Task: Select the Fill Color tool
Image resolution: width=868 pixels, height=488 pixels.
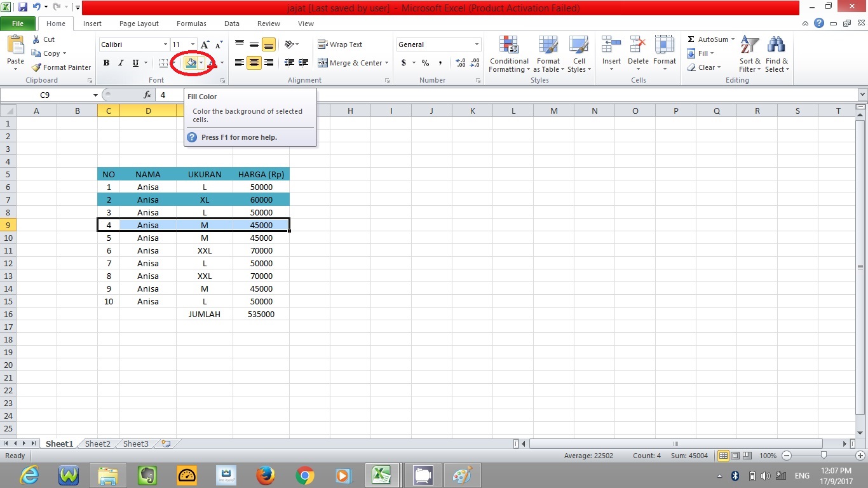Action: click(x=191, y=63)
